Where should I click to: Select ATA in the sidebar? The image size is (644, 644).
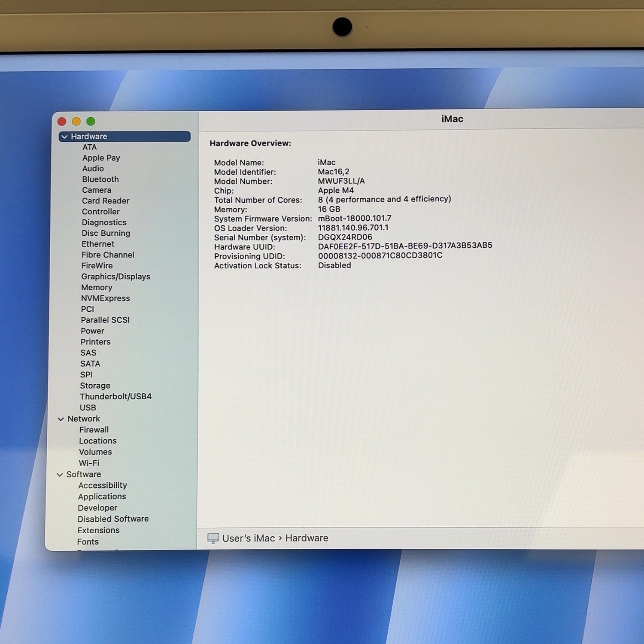(x=90, y=147)
